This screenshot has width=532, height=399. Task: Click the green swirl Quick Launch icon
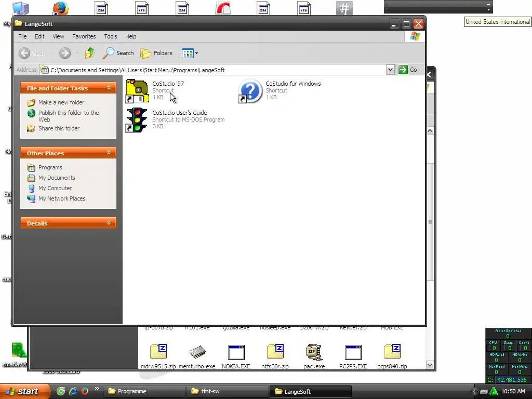point(61,391)
